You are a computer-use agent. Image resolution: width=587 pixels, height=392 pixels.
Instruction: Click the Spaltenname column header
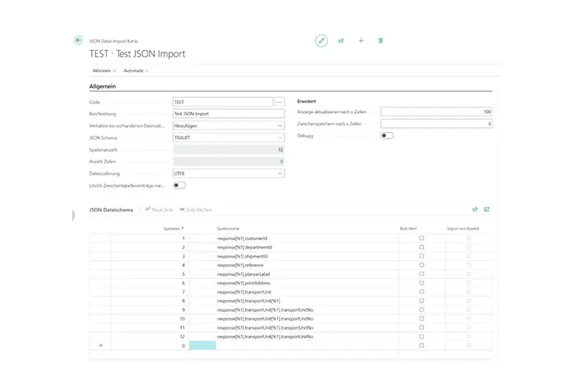click(x=228, y=228)
